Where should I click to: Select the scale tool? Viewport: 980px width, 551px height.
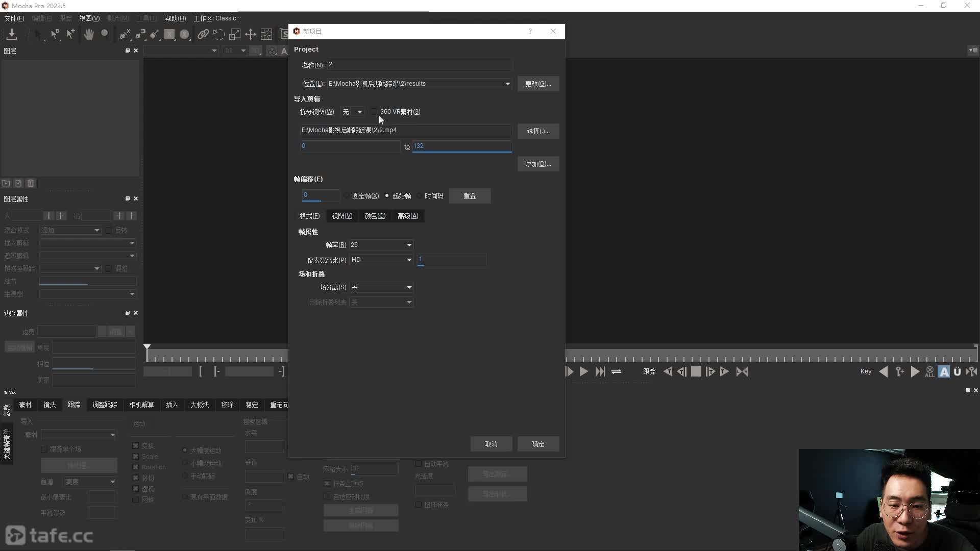tap(235, 34)
